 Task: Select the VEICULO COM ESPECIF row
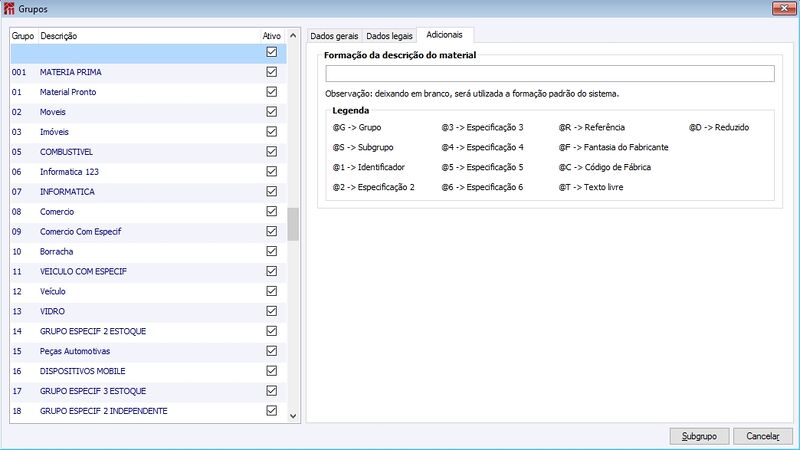pos(148,271)
